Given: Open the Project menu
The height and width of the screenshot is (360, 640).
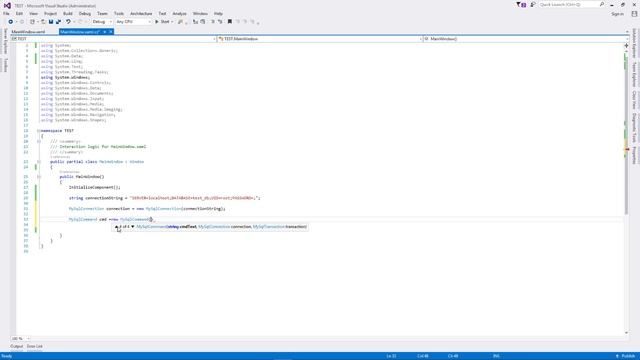Looking at the screenshot, I should (x=51, y=13).
